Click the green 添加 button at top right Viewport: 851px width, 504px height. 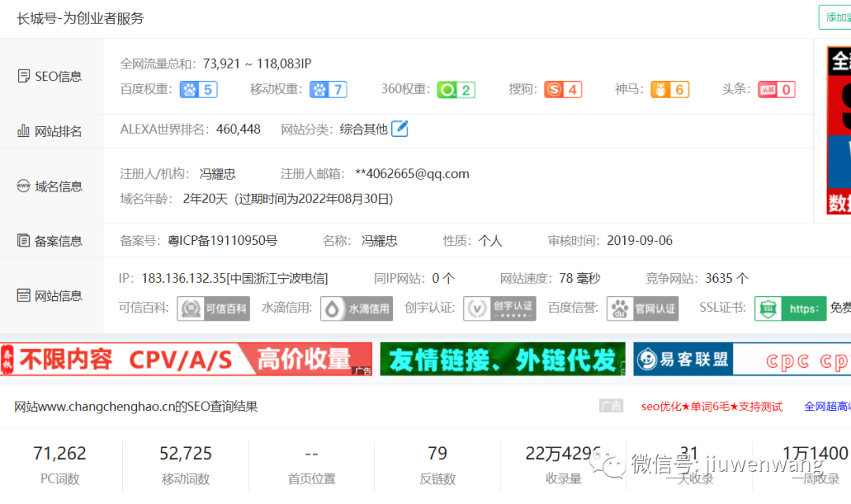tap(834, 17)
